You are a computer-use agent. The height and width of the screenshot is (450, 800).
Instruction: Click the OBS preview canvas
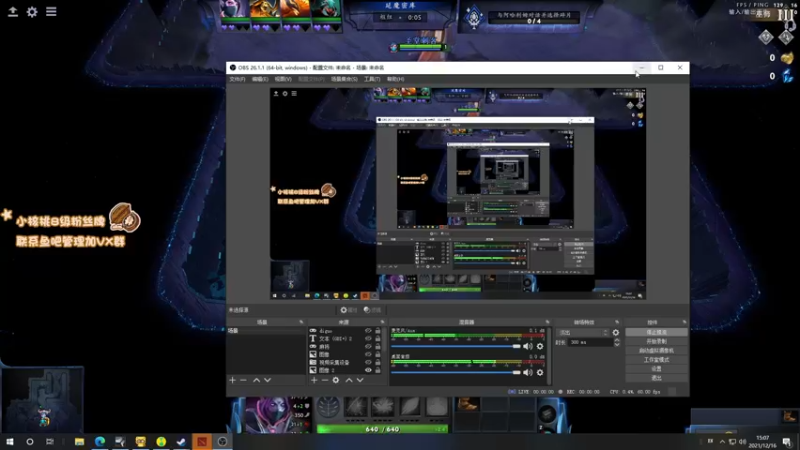[x=458, y=194]
